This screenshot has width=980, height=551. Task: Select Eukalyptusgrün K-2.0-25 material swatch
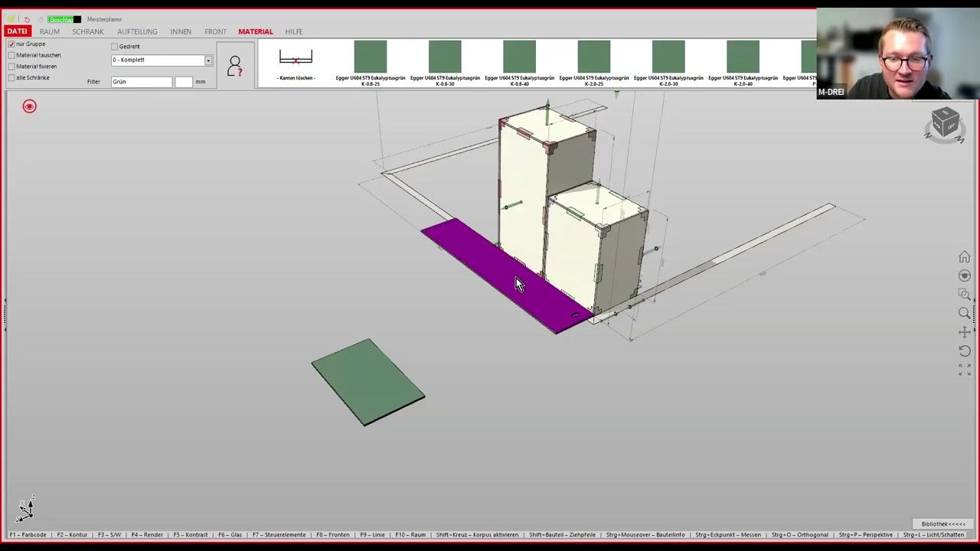pos(594,57)
